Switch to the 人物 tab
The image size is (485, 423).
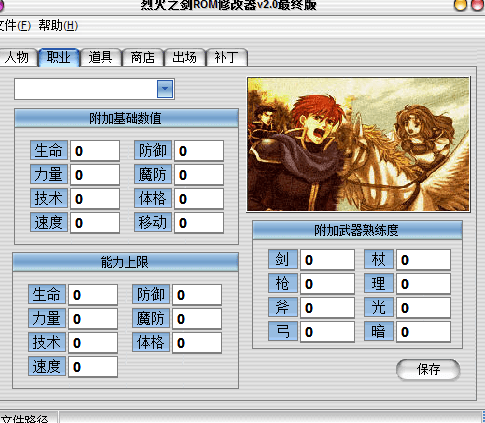click(17, 57)
